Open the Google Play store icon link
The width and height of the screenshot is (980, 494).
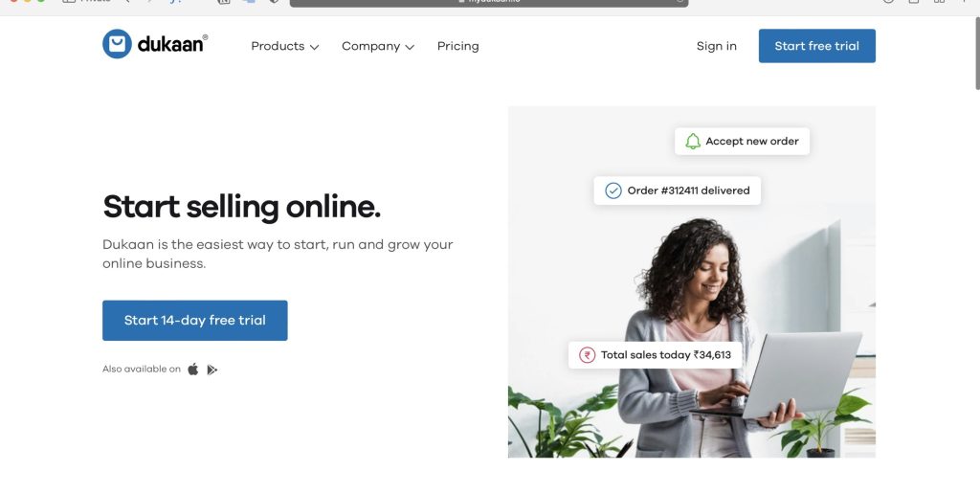coord(212,370)
